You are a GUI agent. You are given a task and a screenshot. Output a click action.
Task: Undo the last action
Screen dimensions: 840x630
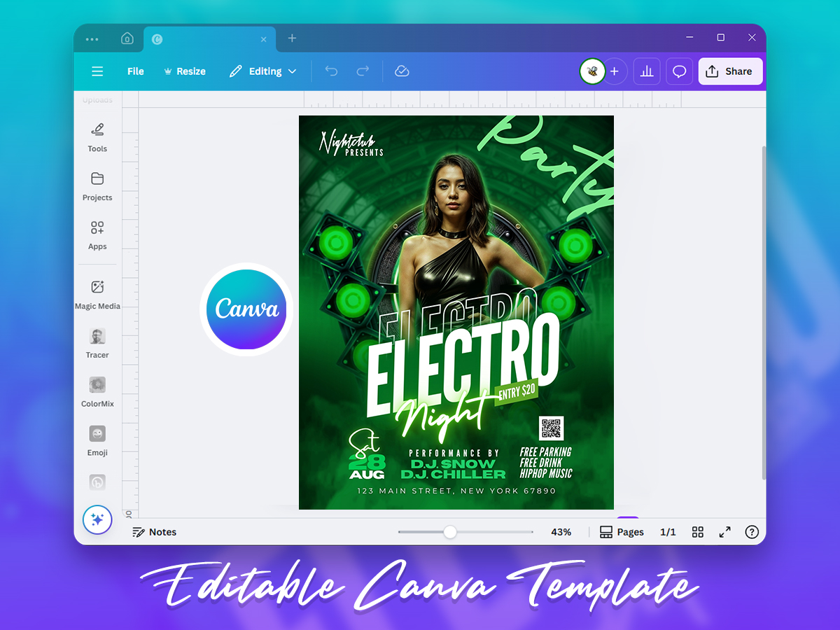332,71
